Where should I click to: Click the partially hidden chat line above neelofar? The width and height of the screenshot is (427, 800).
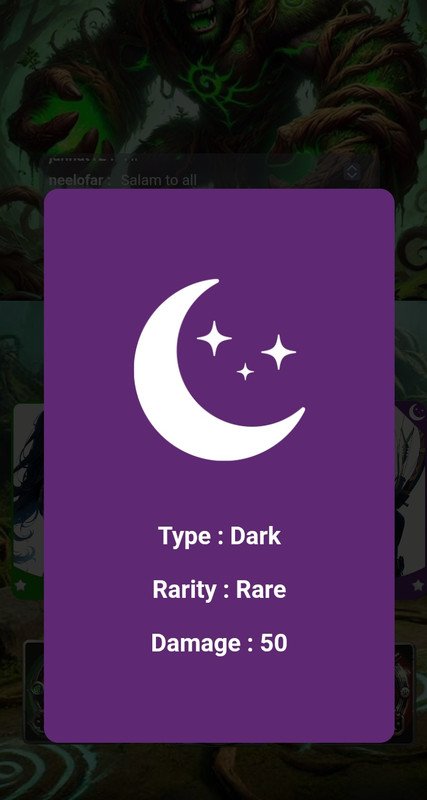[x=92, y=159]
